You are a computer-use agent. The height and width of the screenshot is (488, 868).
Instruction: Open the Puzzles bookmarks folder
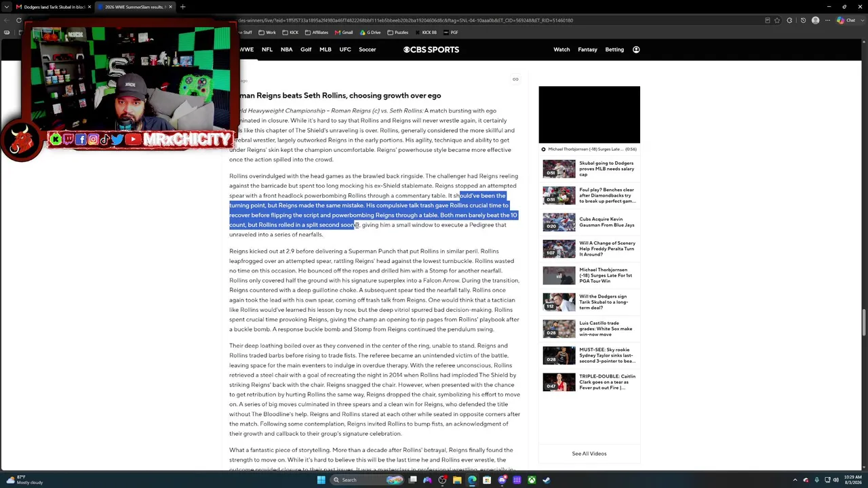(398, 33)
